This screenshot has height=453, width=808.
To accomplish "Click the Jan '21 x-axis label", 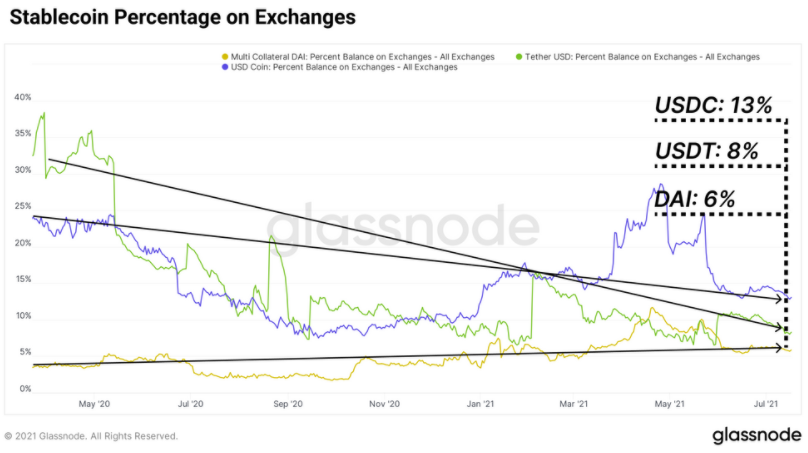I will point(480,404).
